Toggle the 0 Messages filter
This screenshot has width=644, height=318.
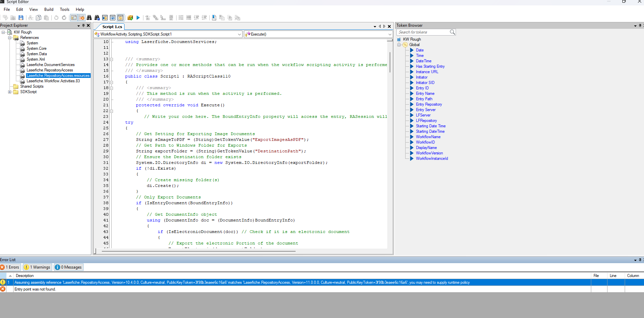[69, 267]
